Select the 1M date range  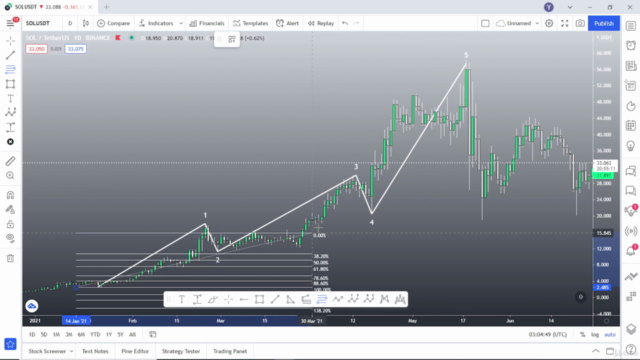(56, 334)
